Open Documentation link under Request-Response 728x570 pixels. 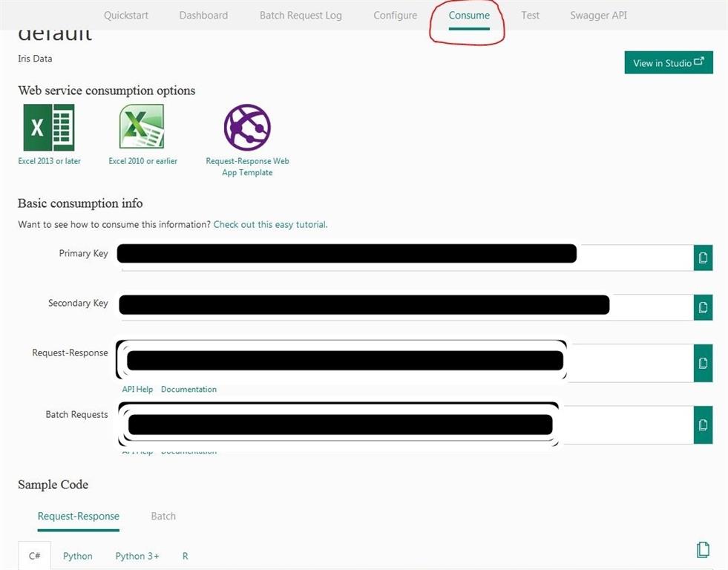(x=188, y=390)
